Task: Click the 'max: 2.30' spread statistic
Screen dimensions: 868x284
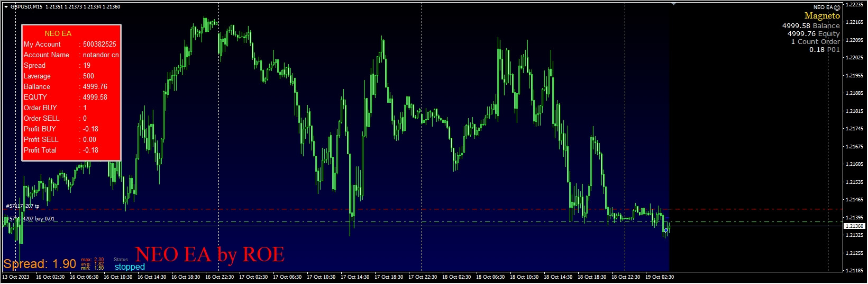Action: [x=93, y=260]
